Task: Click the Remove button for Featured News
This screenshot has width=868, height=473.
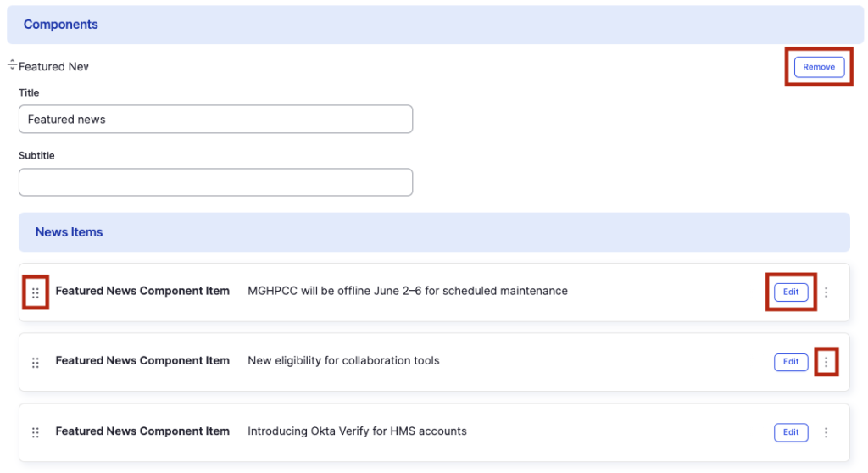Action: 818,67
